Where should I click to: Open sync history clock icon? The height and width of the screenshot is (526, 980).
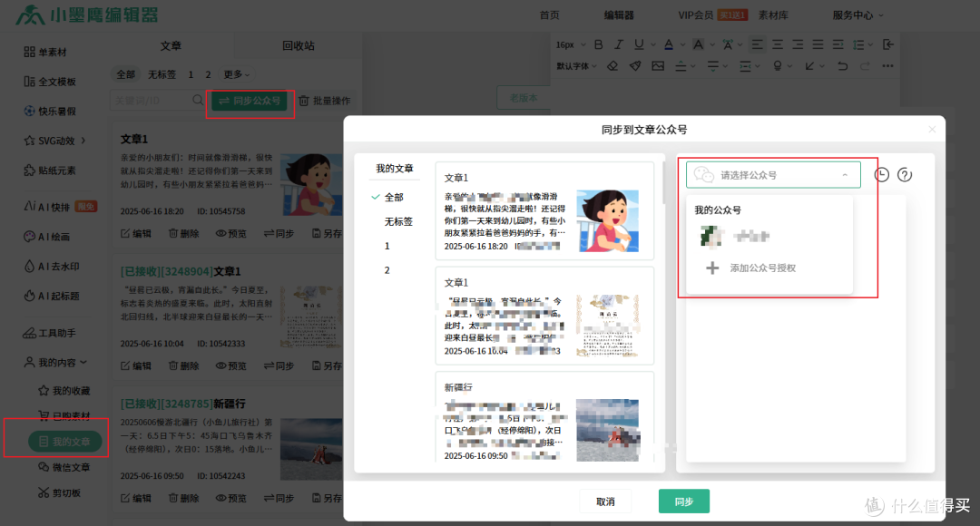(x=881, y=175)
